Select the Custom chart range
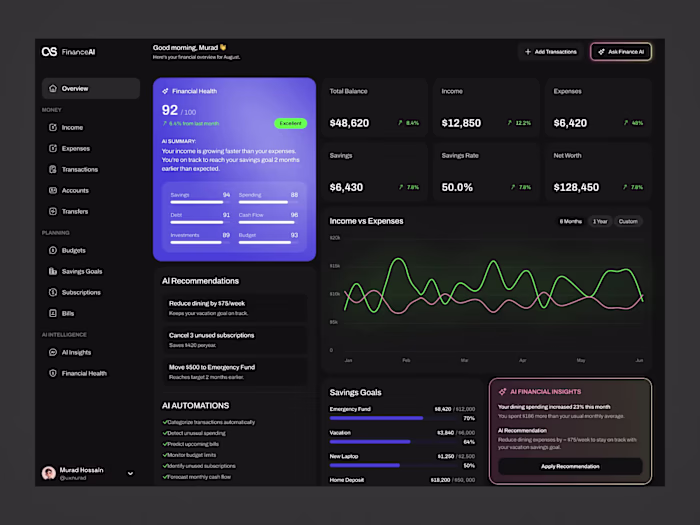This screenshot has height=525, width=700. point(628,221)
